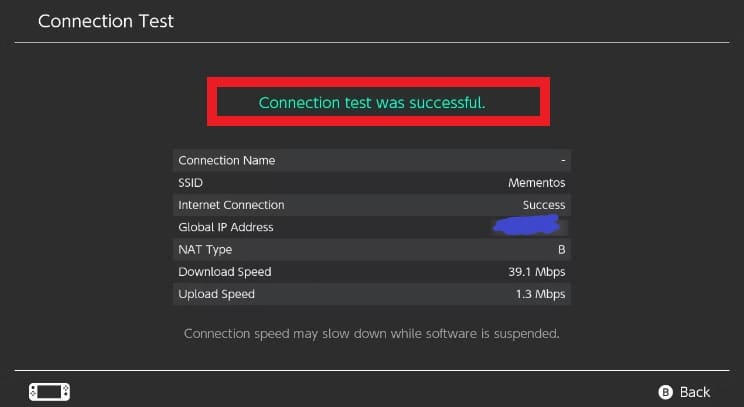
Task: Click the Connection Test title
Action: click(106, 21)
